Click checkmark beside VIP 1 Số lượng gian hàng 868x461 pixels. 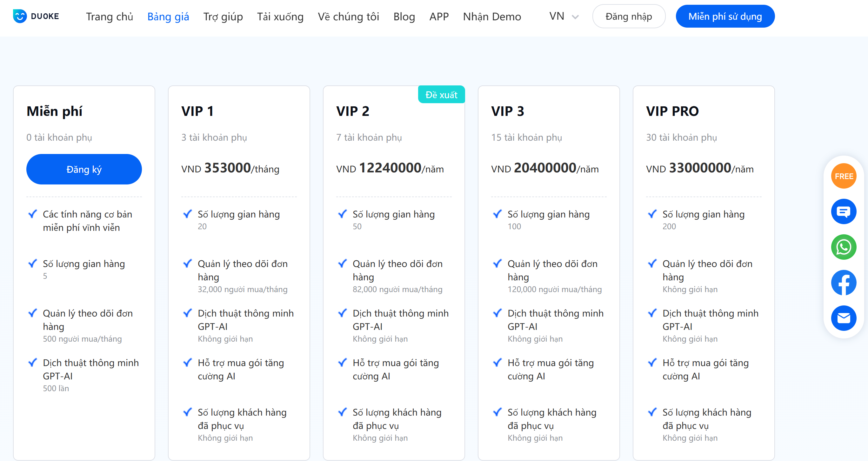[x=187, y=214]
